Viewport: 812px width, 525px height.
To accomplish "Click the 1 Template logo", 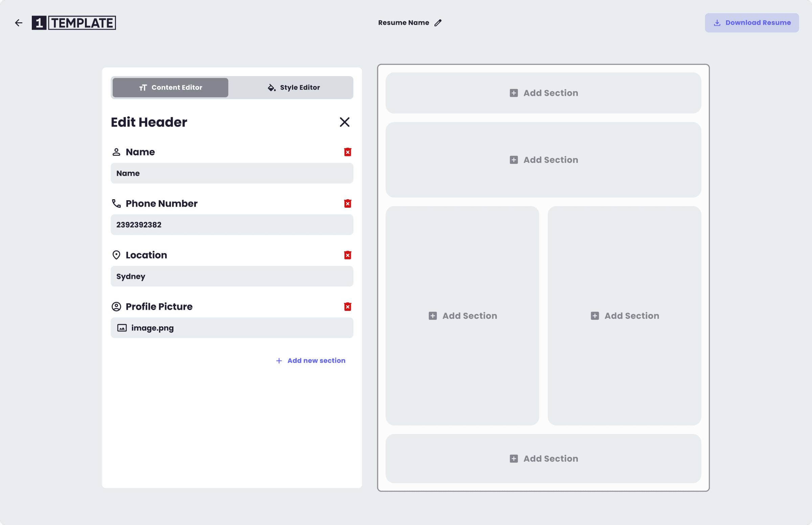I will coord(74,23).
